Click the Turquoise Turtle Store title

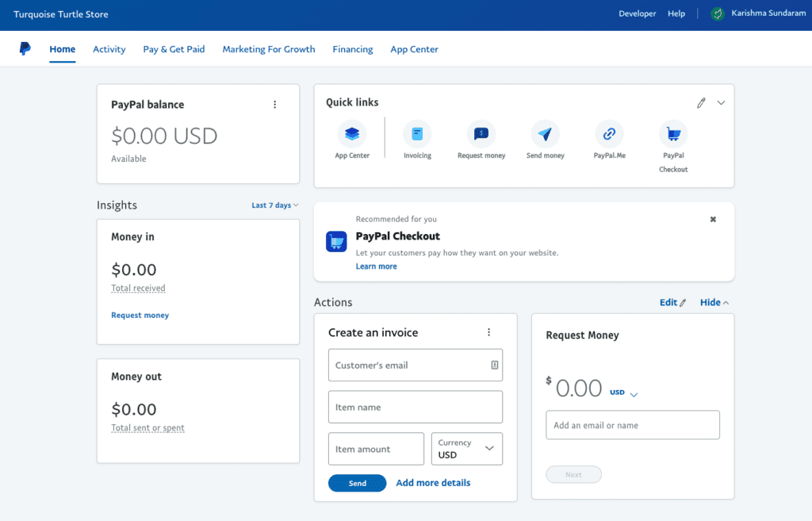[61, 14]
